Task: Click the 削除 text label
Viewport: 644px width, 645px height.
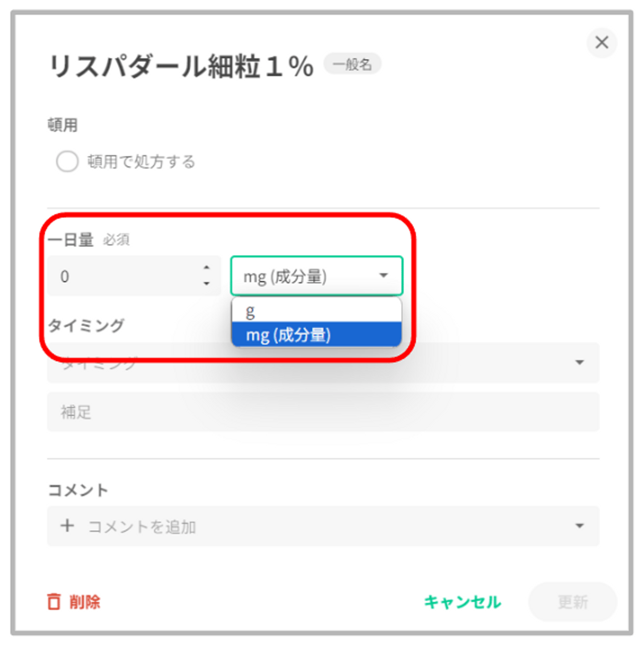Action: tap(85, 602)
